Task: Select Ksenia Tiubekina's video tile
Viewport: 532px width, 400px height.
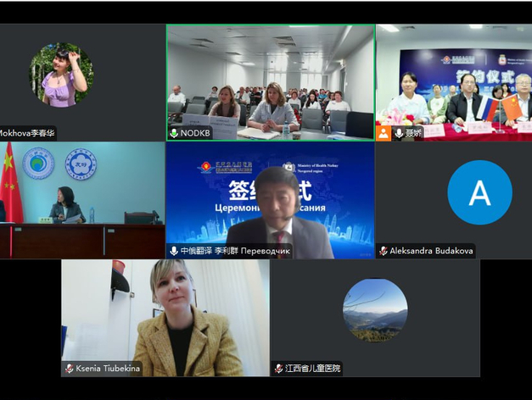Action: (165, 318)
